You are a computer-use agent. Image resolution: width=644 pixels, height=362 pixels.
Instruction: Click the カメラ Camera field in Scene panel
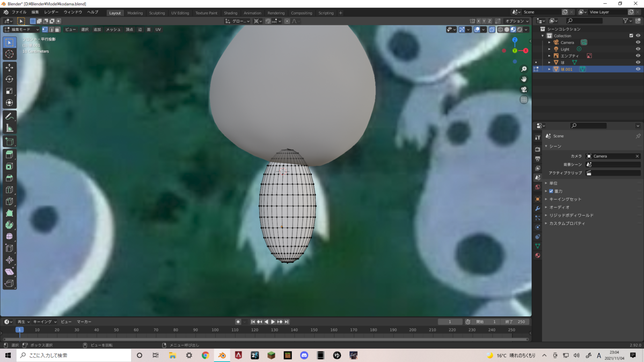point(613,156)
